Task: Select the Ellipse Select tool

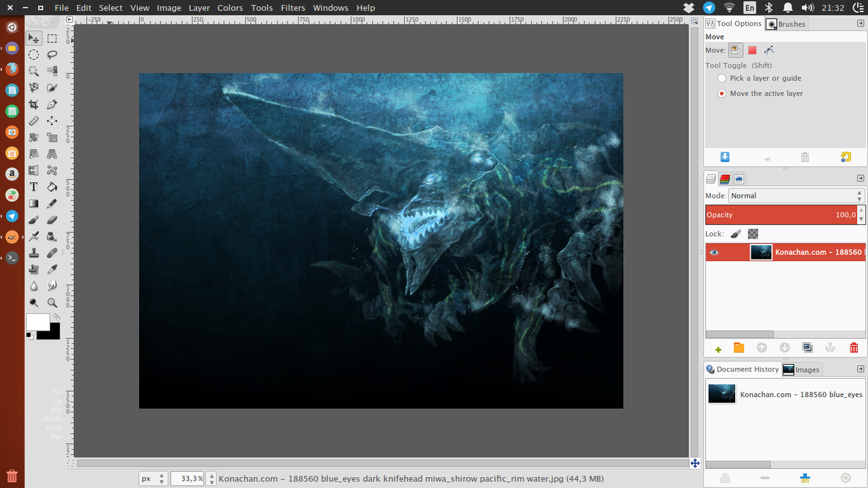Action: (33, 55)
